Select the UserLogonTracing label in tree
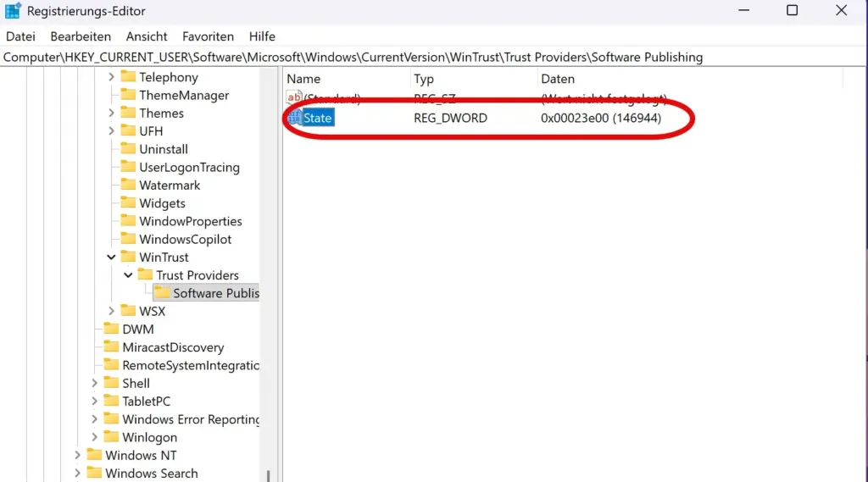The height and width of the screenshot is (482, 868). 189,167
